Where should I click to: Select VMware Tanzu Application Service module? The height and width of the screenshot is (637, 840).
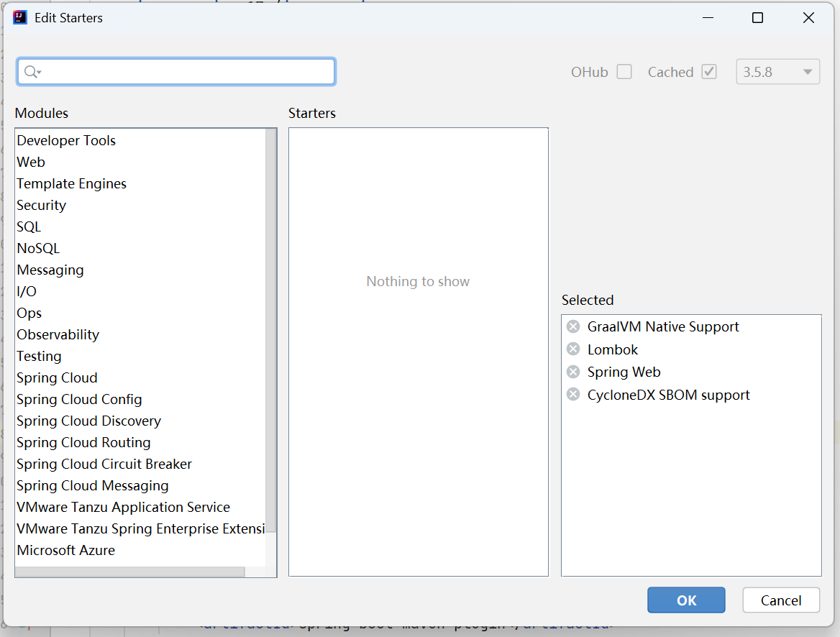click(x=141, y=507)
